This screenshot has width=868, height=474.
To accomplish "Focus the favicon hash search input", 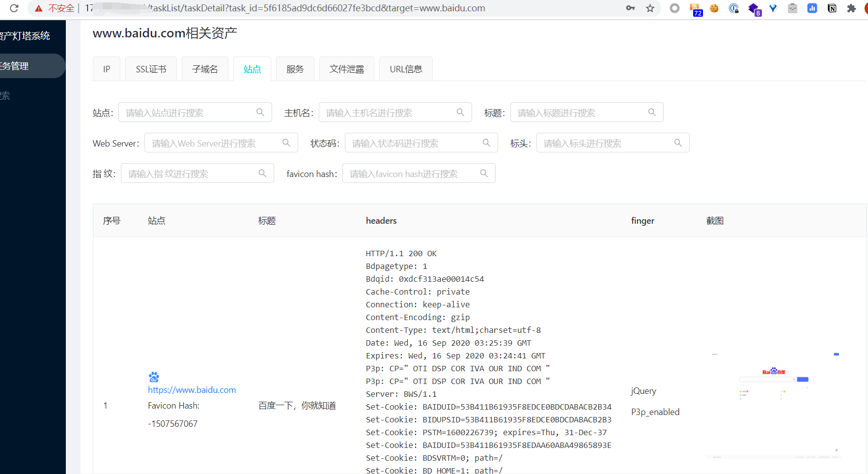I will click(419, 173).
